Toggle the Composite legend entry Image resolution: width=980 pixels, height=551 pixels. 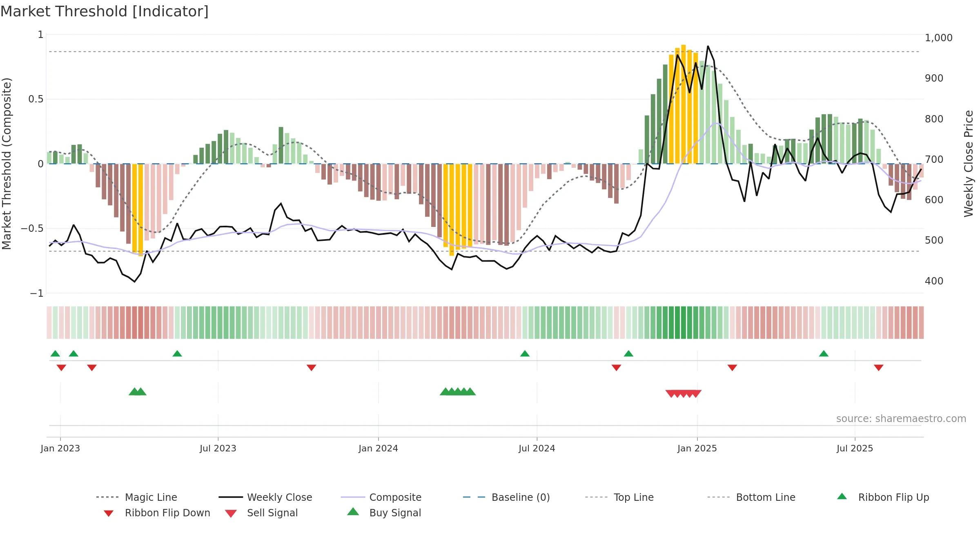coord(381,497)
